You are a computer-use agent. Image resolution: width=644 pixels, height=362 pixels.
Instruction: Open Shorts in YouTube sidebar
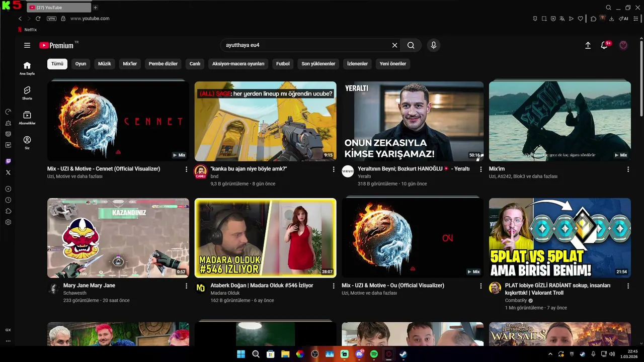tap(27, 93)
